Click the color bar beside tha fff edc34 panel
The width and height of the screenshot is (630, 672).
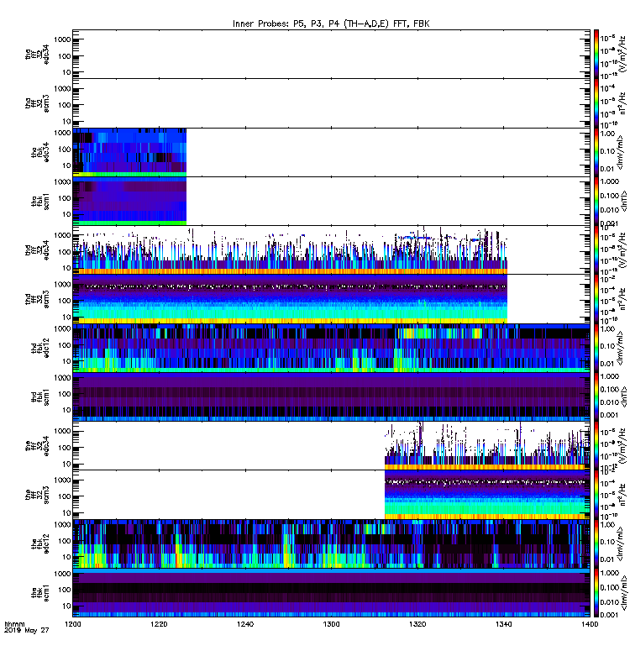tap(596, 55)
